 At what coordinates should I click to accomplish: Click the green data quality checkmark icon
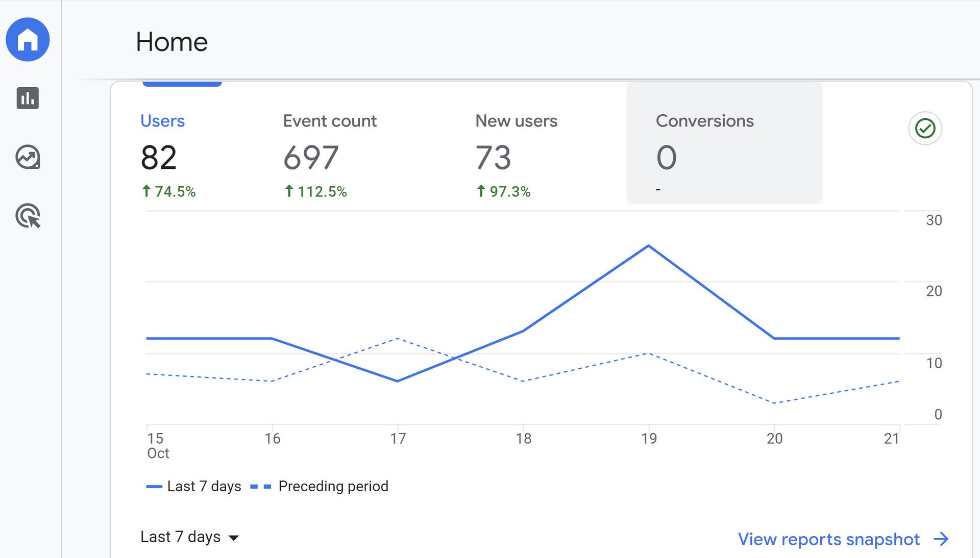click(x=925, y=129)
